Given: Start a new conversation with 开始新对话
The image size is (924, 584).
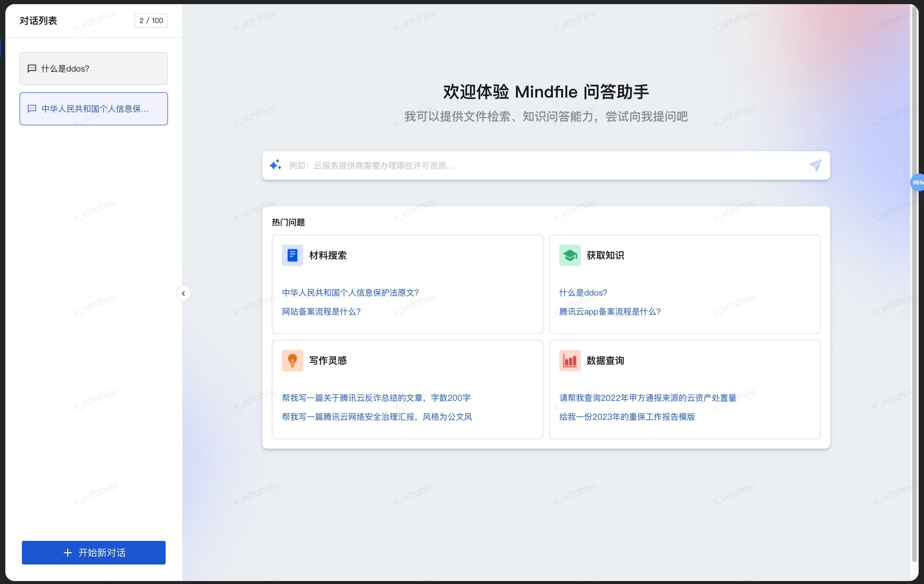Looking at the screenshot, I should point(94,553).
